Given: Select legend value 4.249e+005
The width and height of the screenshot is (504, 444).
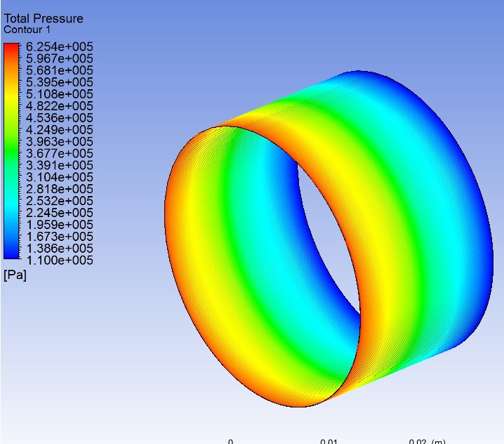Looking at the screenshot, I should point(60,130).
